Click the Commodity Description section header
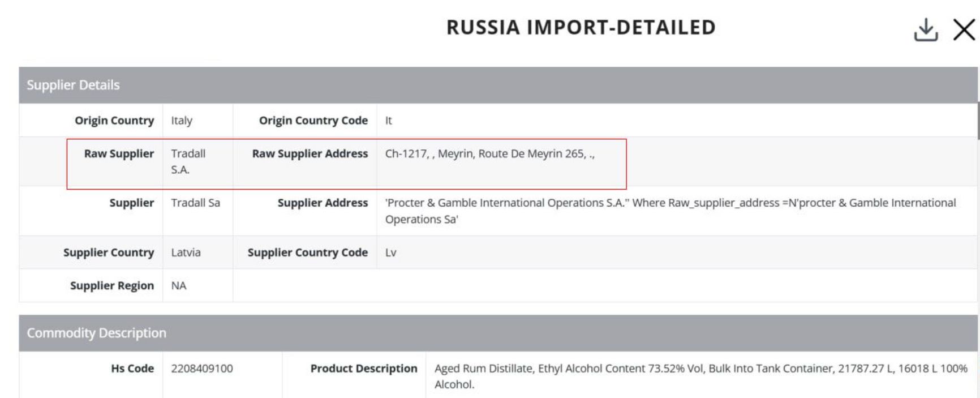 tap(97, 333)
